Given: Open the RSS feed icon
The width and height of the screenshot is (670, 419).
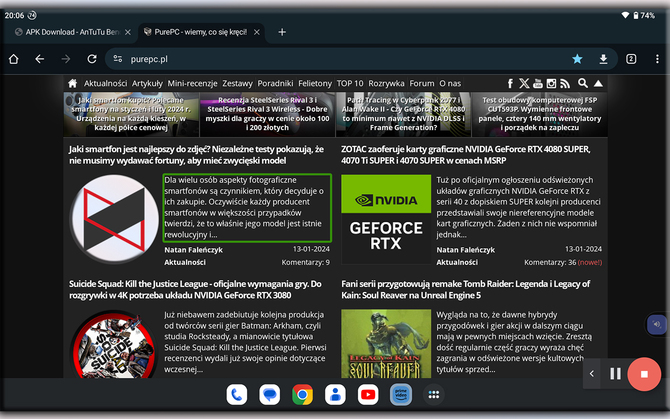Looking at the screenshot, I should (565, 83).
